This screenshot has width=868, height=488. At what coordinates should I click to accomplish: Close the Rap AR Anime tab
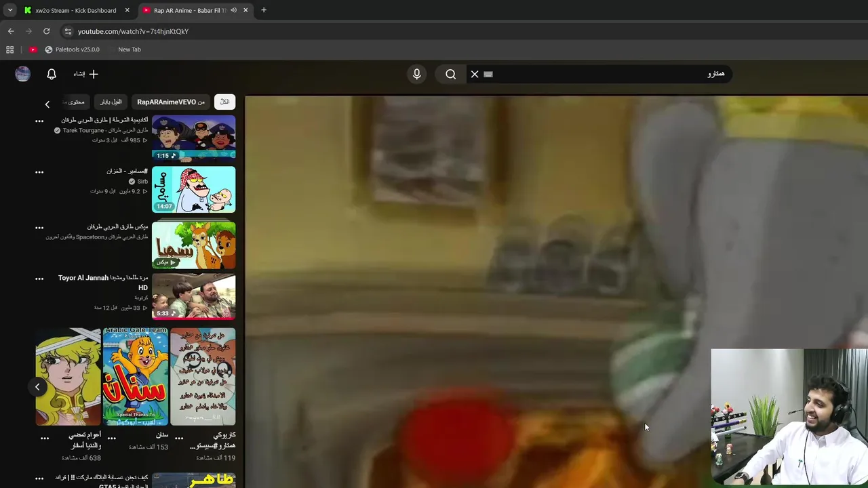245,10
